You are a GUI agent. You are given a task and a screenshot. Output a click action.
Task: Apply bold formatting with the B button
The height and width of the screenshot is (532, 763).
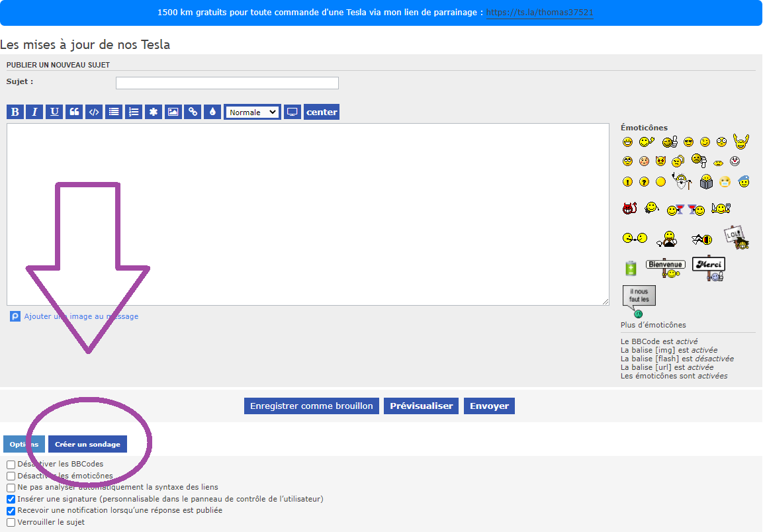tap(15, 112)
